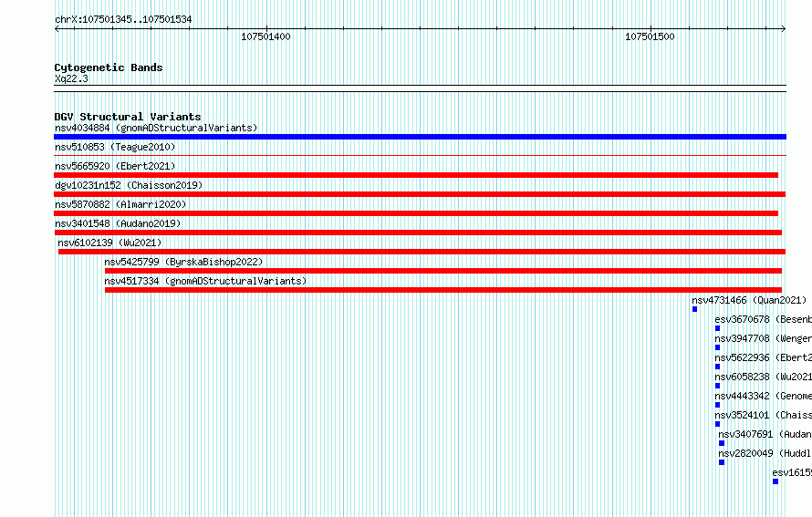812x517 pixels.
Task: Open nsv5665920 (Ebert2021) label
Action: coord(115,166)
